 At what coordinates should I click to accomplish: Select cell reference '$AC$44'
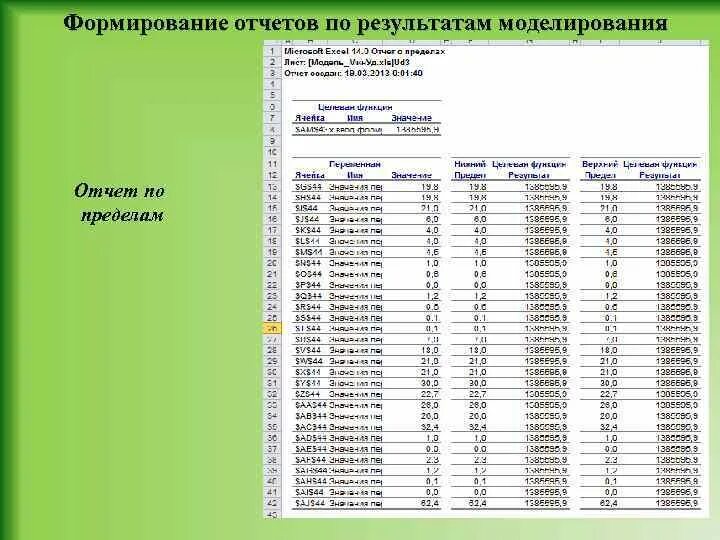(x=311, y=427)
